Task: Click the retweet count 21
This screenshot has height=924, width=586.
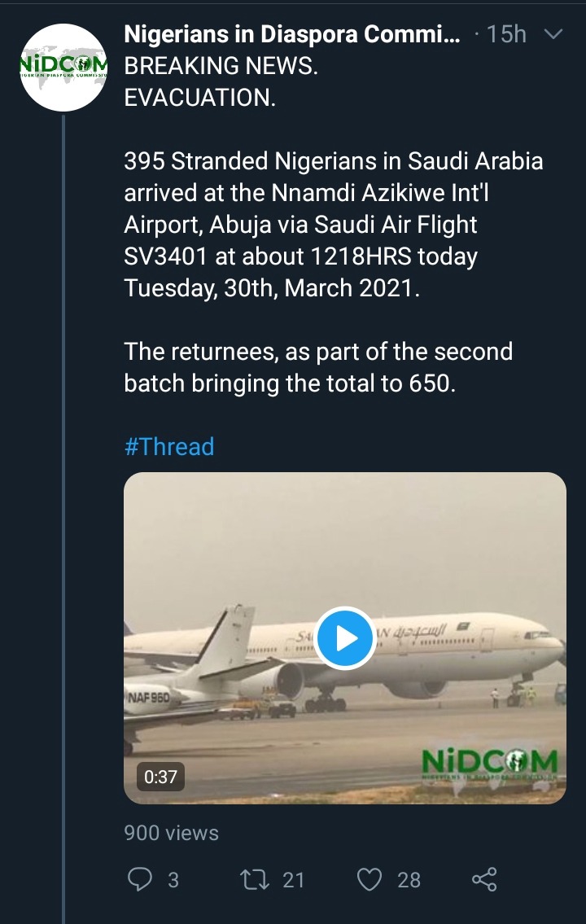Action: point(293,880)
